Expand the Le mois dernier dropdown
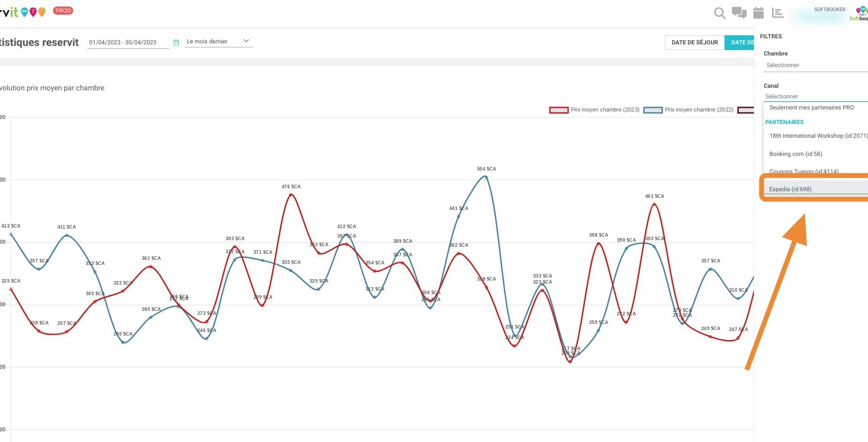This screenshot has width=868, height=442. pyautogui.click(x=219, y=41)
